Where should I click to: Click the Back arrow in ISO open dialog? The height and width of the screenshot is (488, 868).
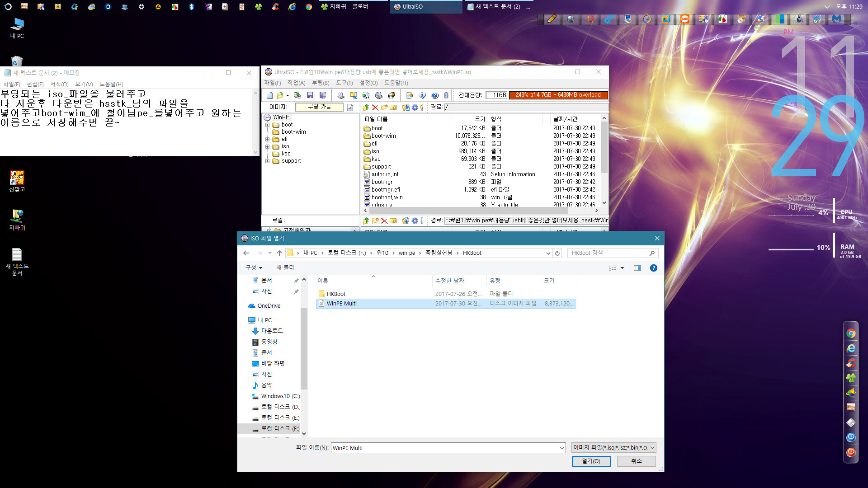click(246, 253)
